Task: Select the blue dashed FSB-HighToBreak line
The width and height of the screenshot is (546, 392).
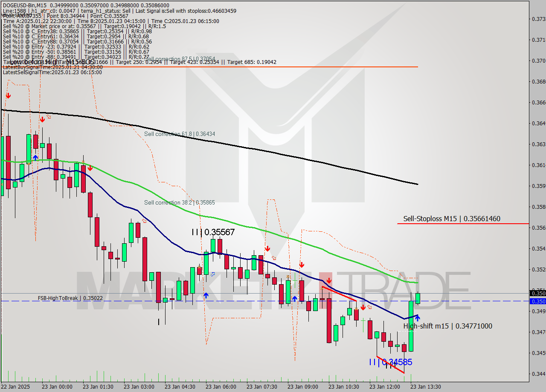Action: pyautogui.click(x=264, y=301)
